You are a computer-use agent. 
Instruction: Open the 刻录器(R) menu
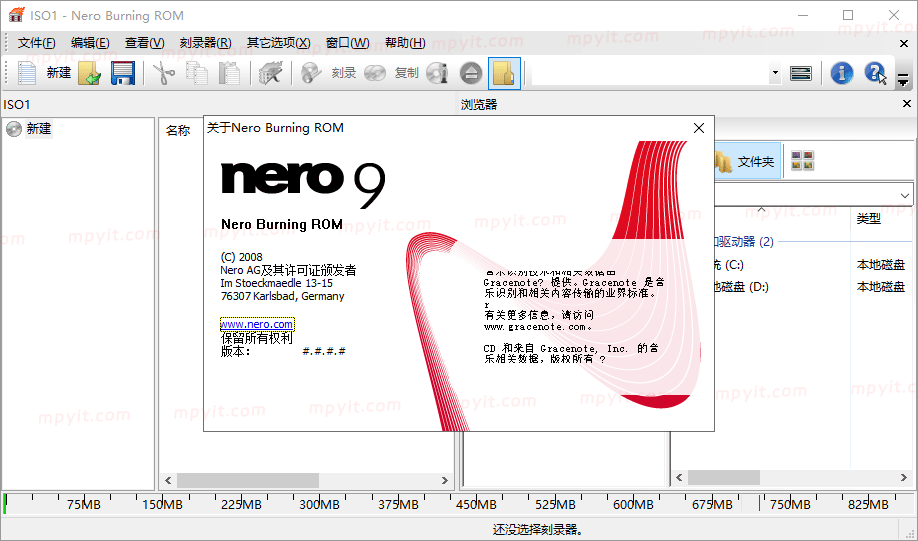205,43
